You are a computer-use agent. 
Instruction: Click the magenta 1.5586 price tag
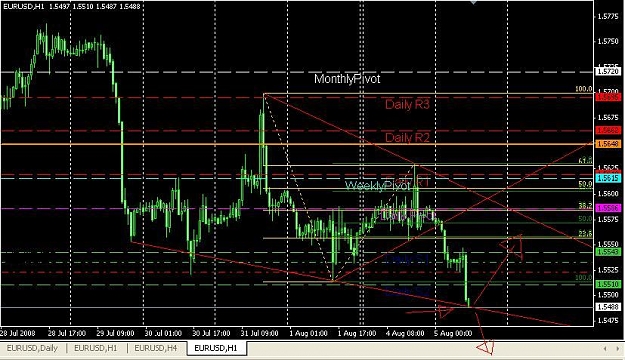[608, 208]
